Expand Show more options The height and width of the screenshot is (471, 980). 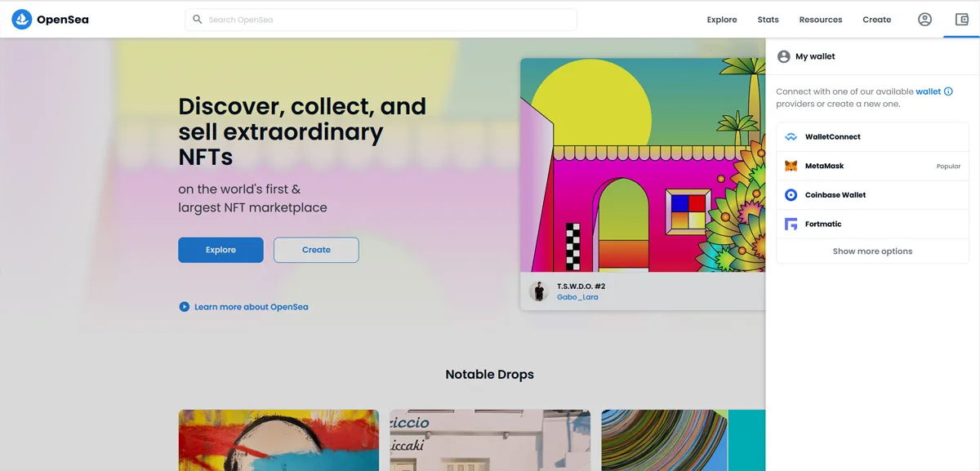click(872, 251)
